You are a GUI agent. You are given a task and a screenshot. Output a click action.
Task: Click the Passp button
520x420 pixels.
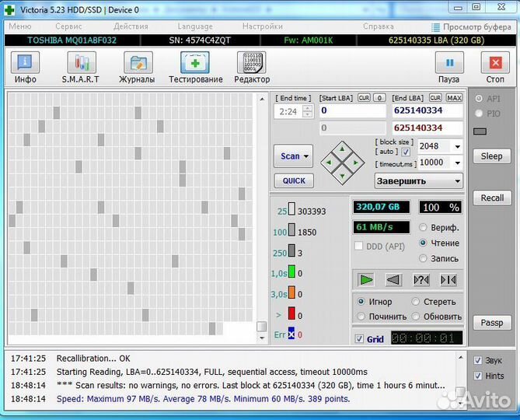[492, 323]
